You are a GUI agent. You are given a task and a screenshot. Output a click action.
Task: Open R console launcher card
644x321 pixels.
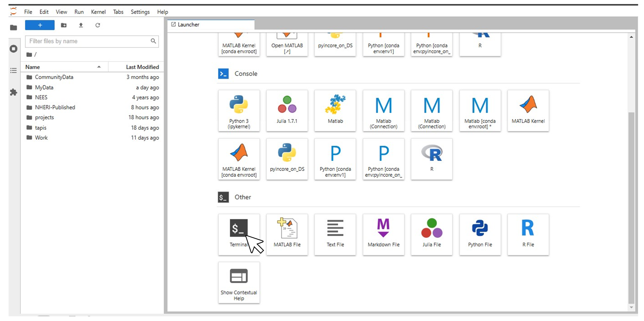tap(431, 159)
